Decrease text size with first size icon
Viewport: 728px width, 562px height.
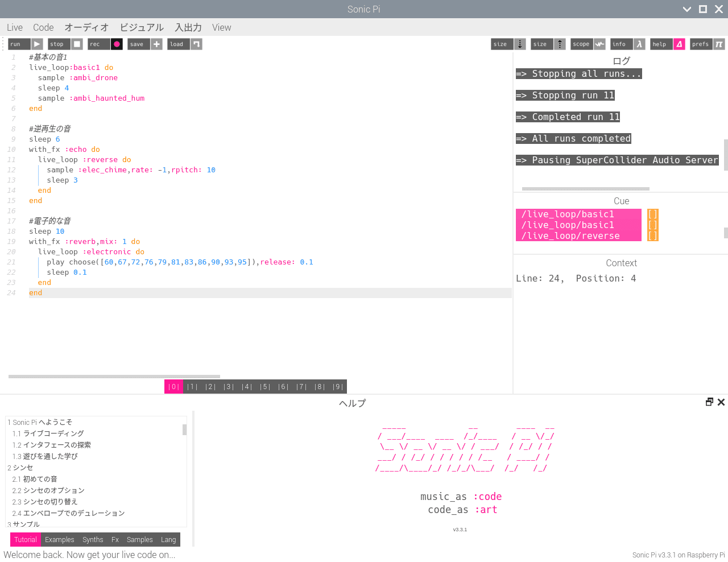pyautogui.click(x=520, y=44)
